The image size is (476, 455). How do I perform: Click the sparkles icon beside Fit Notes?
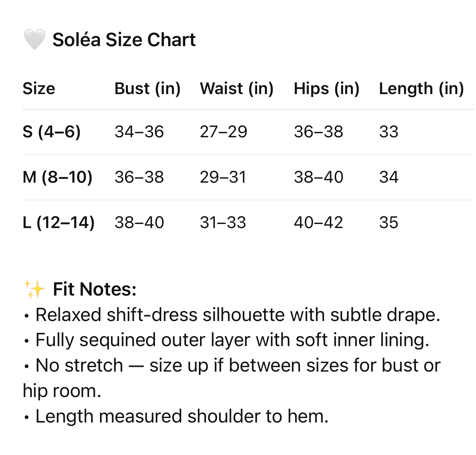point(34,289)
